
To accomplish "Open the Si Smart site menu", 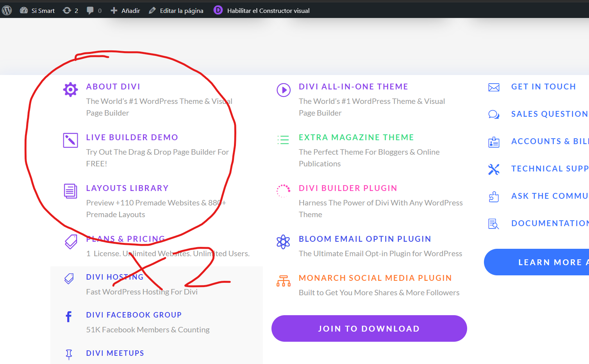I will click(x=37, y=11).
